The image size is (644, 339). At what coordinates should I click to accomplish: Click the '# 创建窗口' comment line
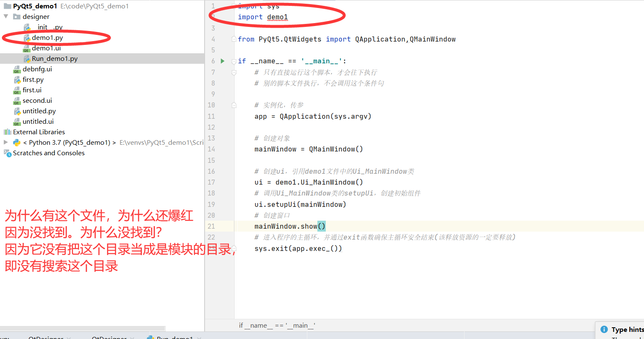click(272, 215)
